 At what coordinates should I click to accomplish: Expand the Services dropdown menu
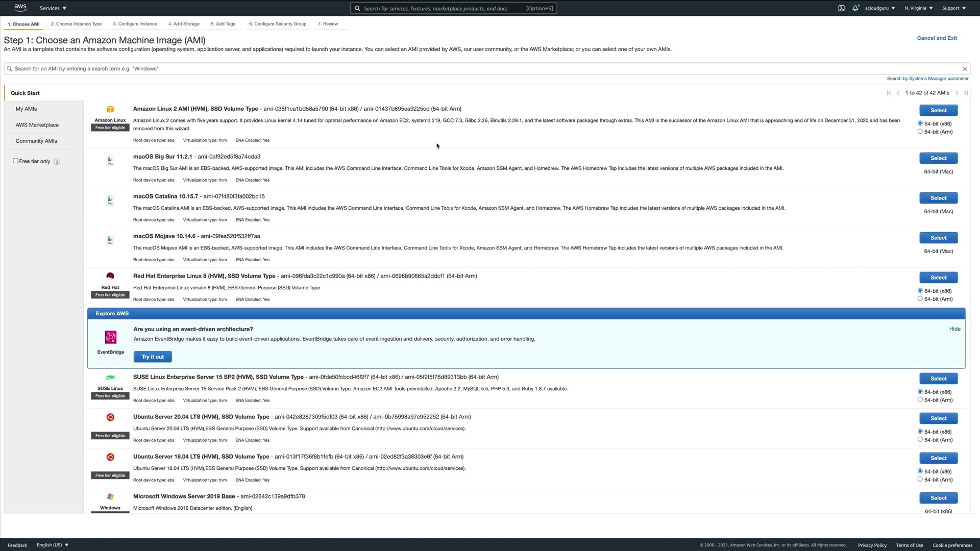pyautogui.click(x=53, y=8)
